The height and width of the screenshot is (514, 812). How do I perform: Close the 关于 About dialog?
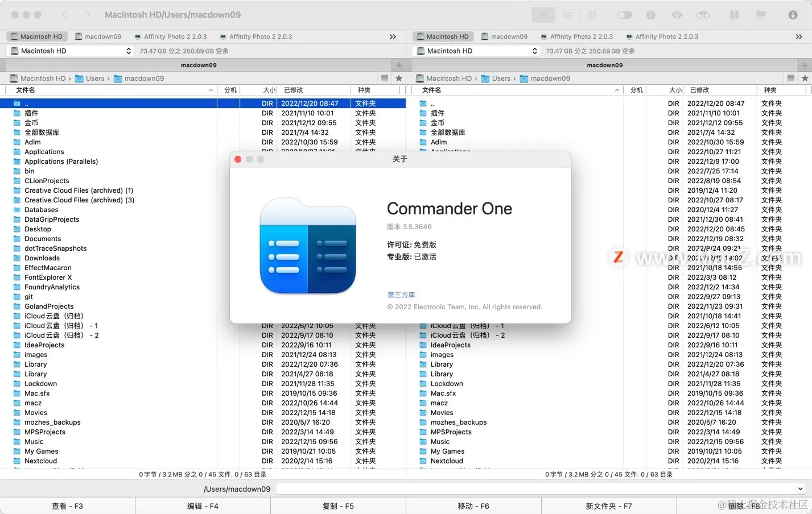[238, 159]
